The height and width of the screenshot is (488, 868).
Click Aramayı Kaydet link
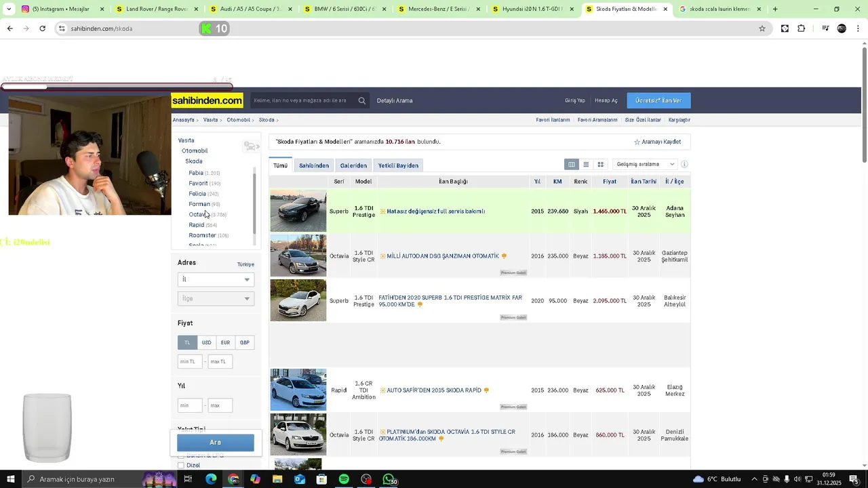coord(661,142)
